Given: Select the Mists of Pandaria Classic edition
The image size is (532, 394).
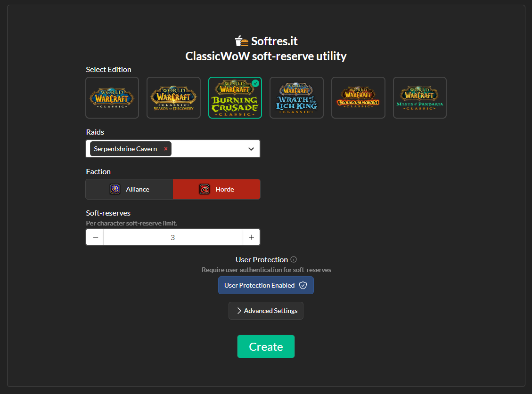Looking at the screenshot, I should pos(420,97).
